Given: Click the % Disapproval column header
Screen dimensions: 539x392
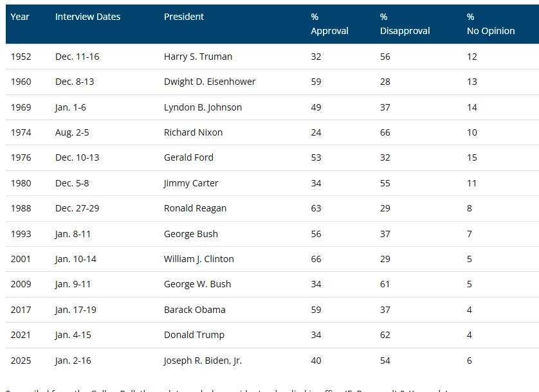Looking at the screenshot, I should [x=405, y=24].
